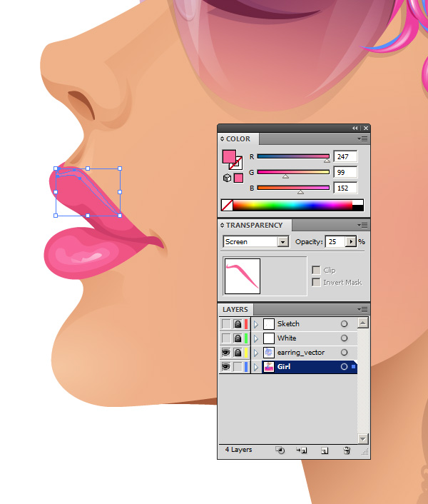
Task: Click the red R value field
Action: coord(345,156)
